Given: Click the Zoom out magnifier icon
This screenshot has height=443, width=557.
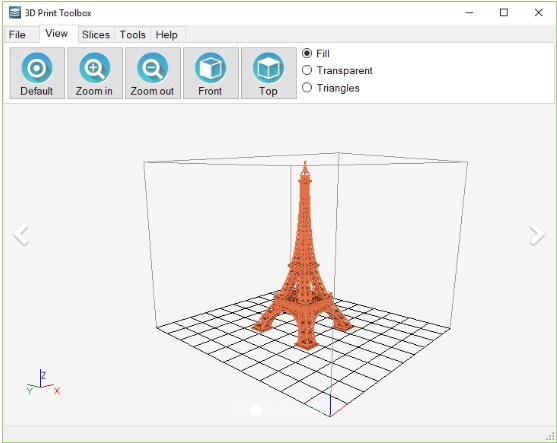Looking at the screenshot, I should tap(152, 68).
